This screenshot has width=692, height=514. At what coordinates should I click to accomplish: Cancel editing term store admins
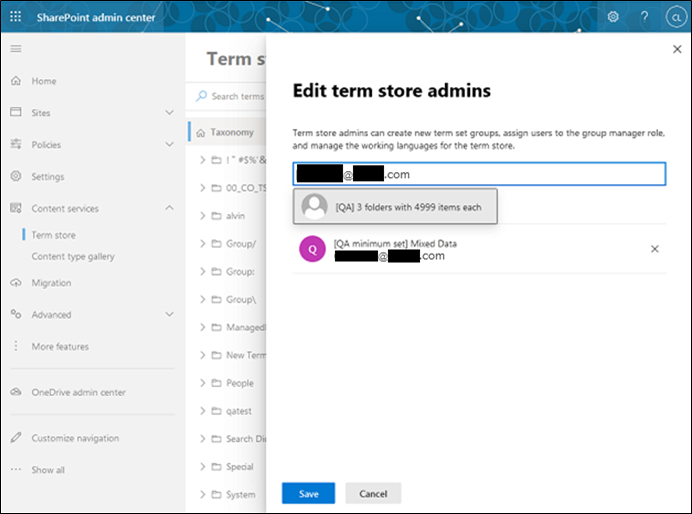click(x=373, y=493)
